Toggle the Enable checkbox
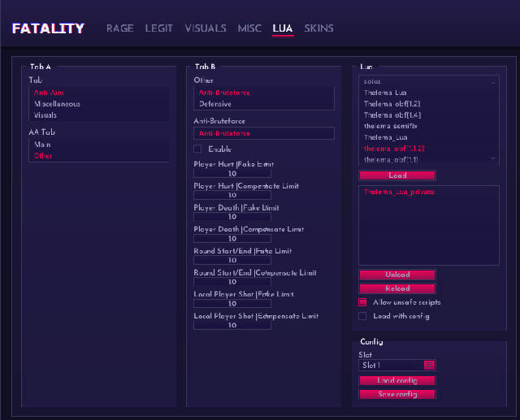The width and height of the screenshot is (520, 420). [x=197, y=149]
